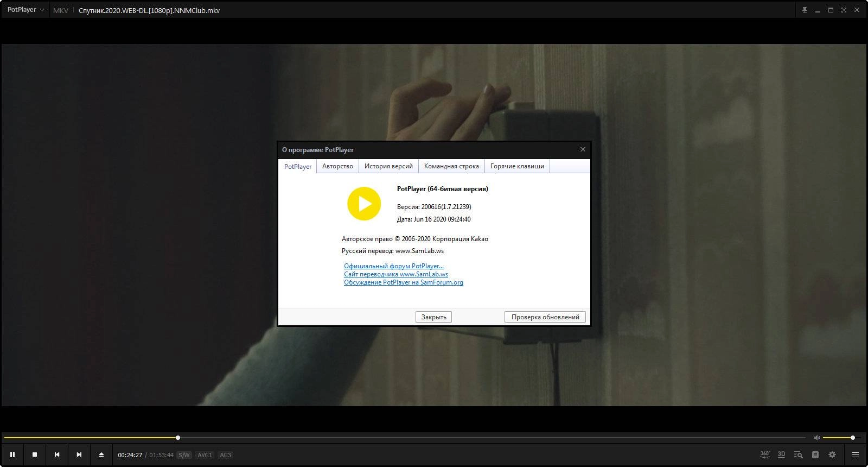Open Официальный форум PotPlayer link
Viewport: 868px width, 467px height.
pos(394,266)
